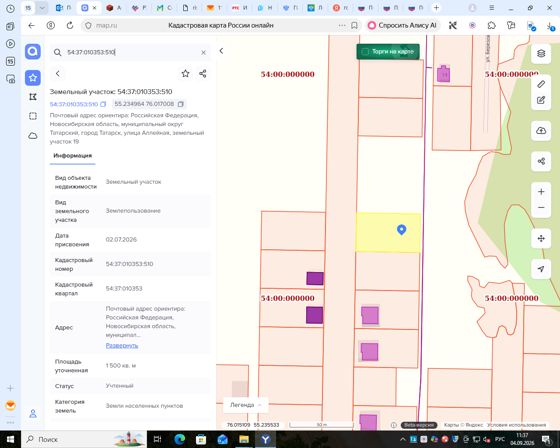The height and width of the screenshot is (448, 560).
Task: Open the map layers icon
Action: click(x=541, y=54)
